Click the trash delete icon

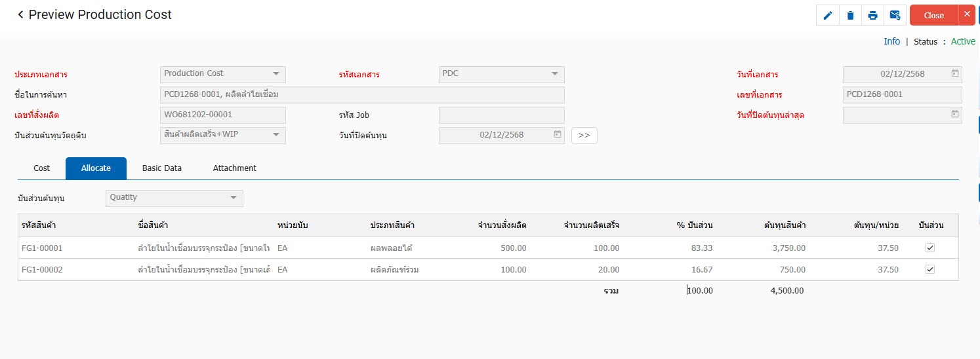[x=850, y=16]
